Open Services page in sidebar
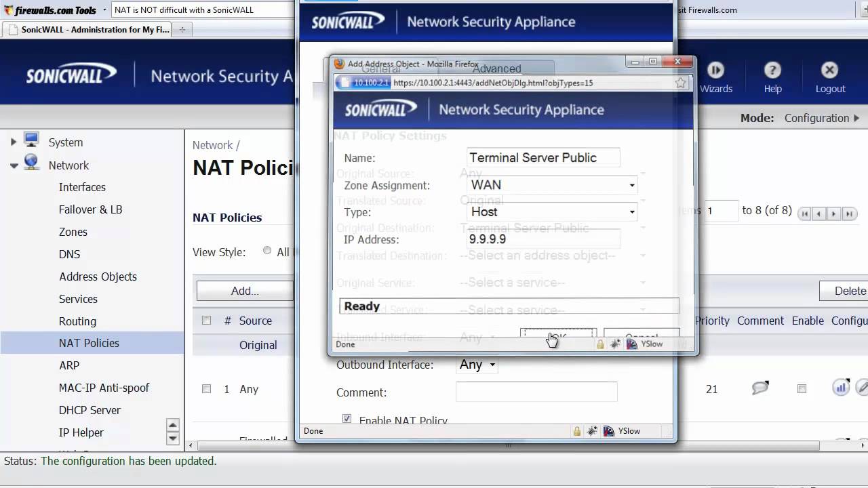Viewport: 868px width, 488px height. (x=78, y=299)
